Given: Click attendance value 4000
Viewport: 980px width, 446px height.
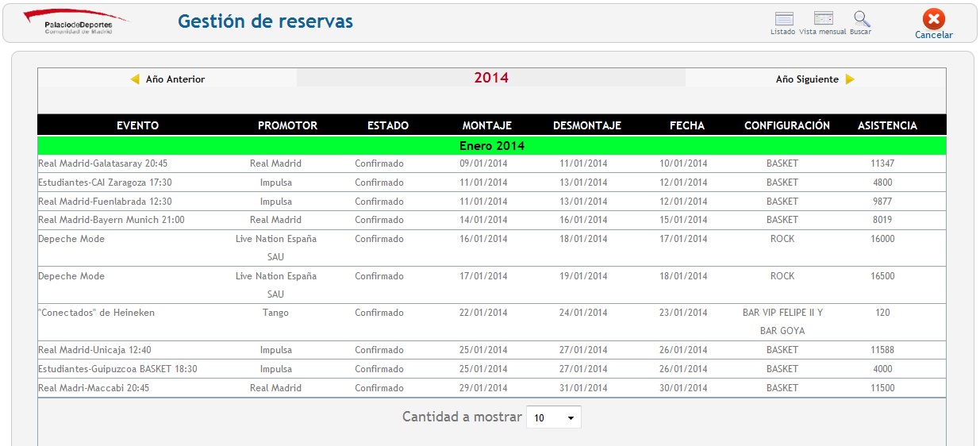Looking at the screenshot, I should (x=882, y=369).
